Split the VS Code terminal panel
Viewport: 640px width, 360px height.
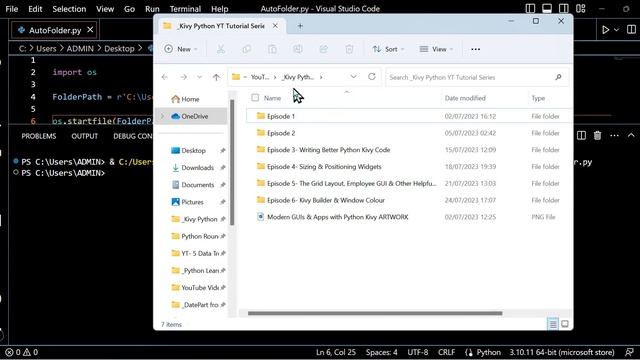[x=582, y=136]
